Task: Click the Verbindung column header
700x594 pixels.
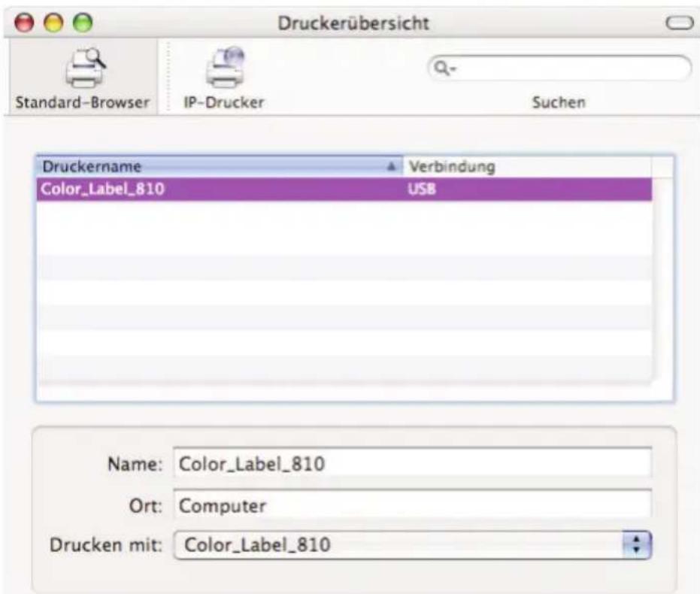Action: pyautogui.click(x=527, y=166)
